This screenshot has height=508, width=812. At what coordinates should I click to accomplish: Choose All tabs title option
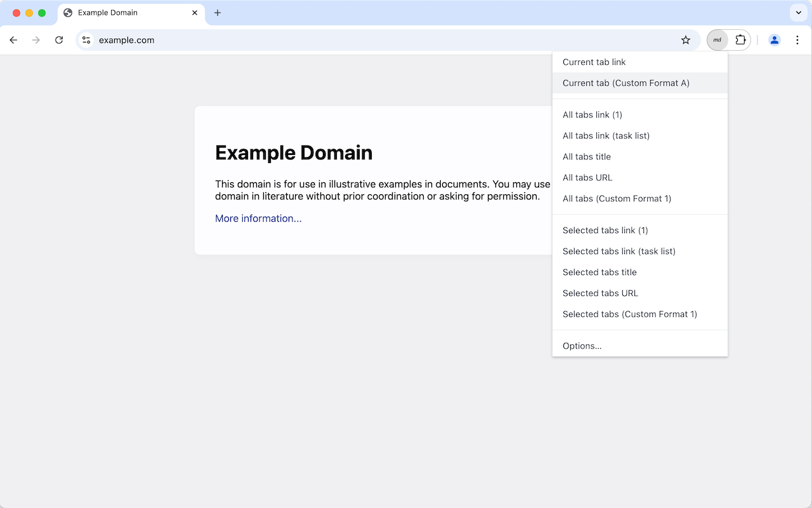586,156
